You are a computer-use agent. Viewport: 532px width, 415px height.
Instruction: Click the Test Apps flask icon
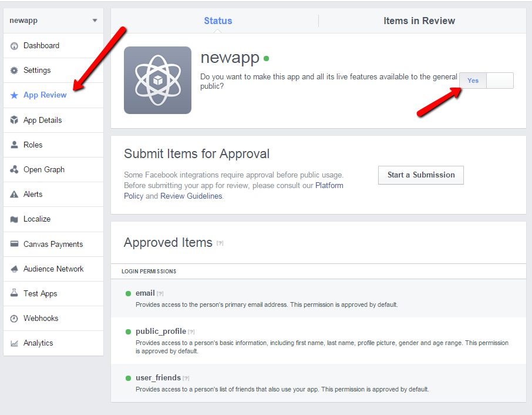click(x=14, y=293)
